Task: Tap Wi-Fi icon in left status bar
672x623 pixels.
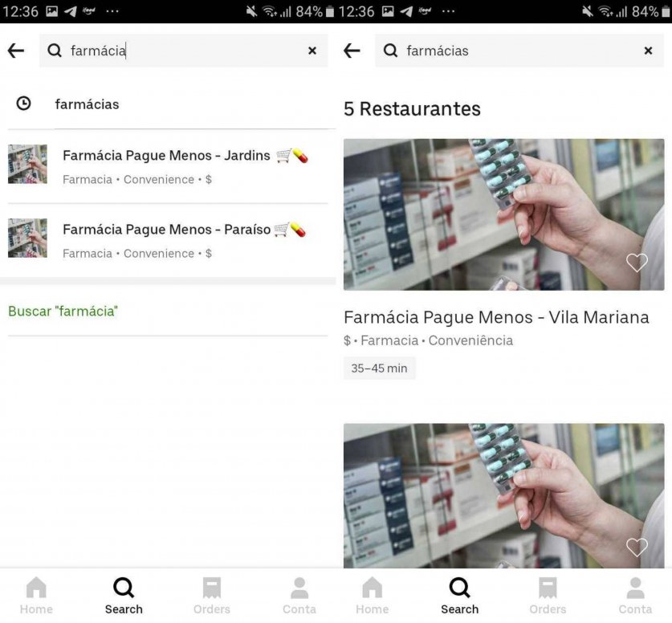Action: [x=270, y=11]
